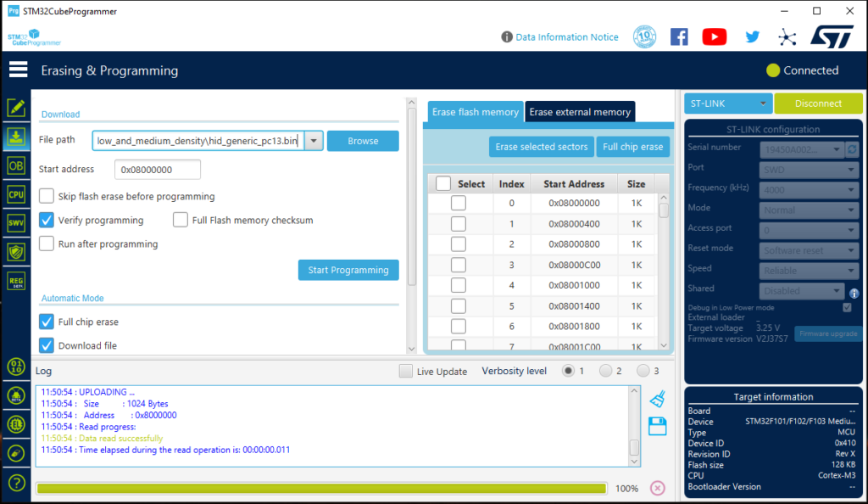Screen dimensions: 868x504
Task: Toggle Debug in Low Power mode checkbox
Action: tap(847, 307)
